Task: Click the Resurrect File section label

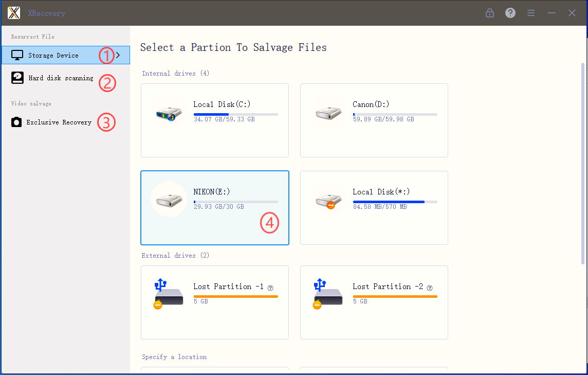Action: pos(32,37)
